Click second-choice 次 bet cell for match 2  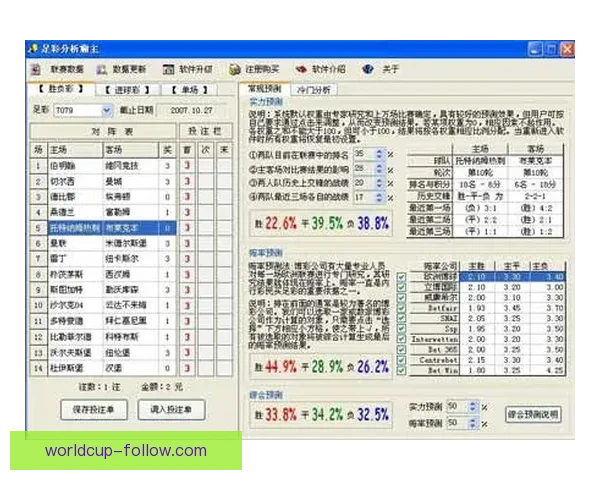(206, 181)
